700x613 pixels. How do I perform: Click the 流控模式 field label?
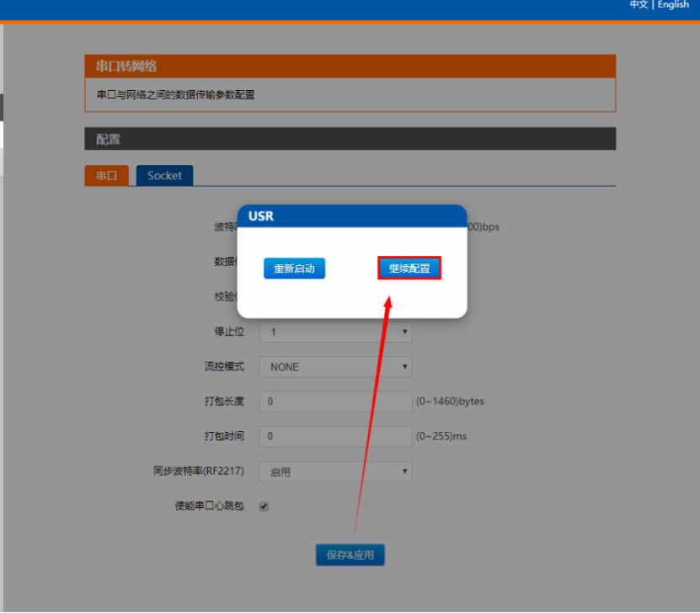pos(223,367)
